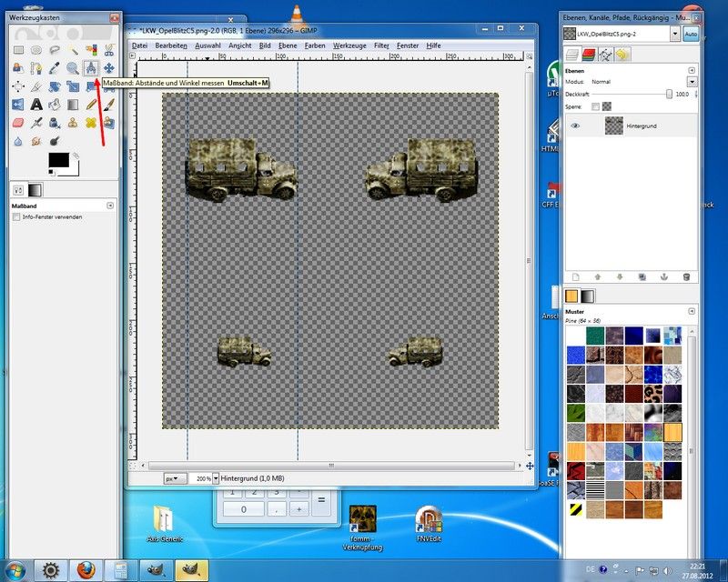Viewport: 728px width, 582px height.
Task: Open the LKW_OpelBlitzC5.png-2 image selector dropdown
Action: click(675, 34)
